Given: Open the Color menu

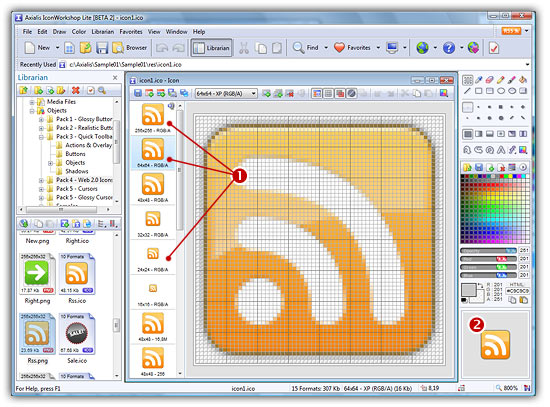Looking at the screenshot, I should 79,32.
